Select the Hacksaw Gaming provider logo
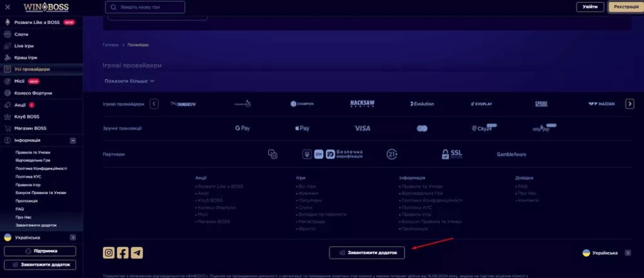 (x=362, y=104)
